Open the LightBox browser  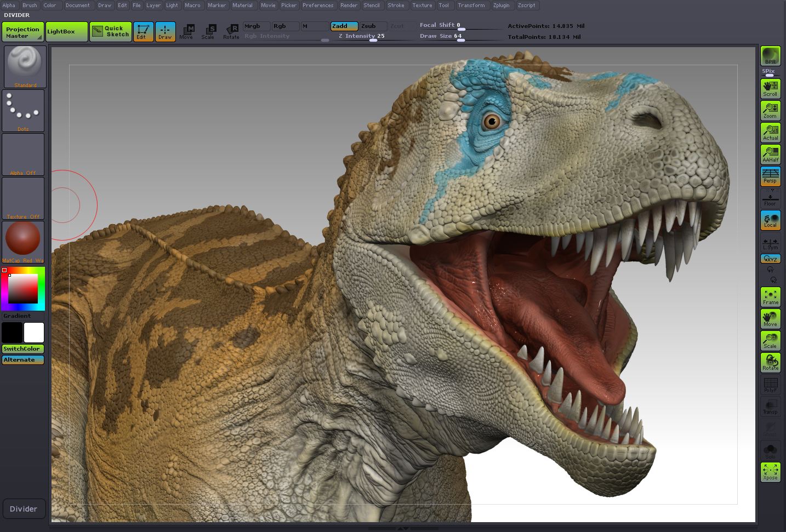point(67,32)
